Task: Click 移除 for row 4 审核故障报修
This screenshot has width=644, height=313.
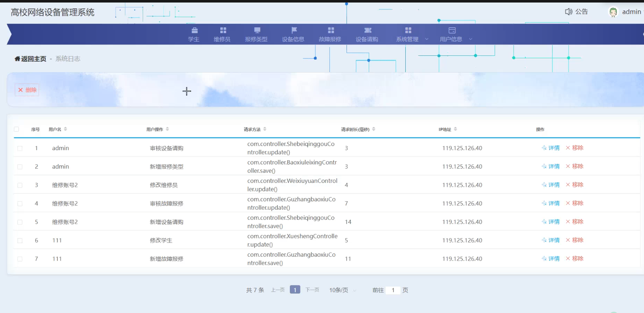Action: click(x=574, y=203)
